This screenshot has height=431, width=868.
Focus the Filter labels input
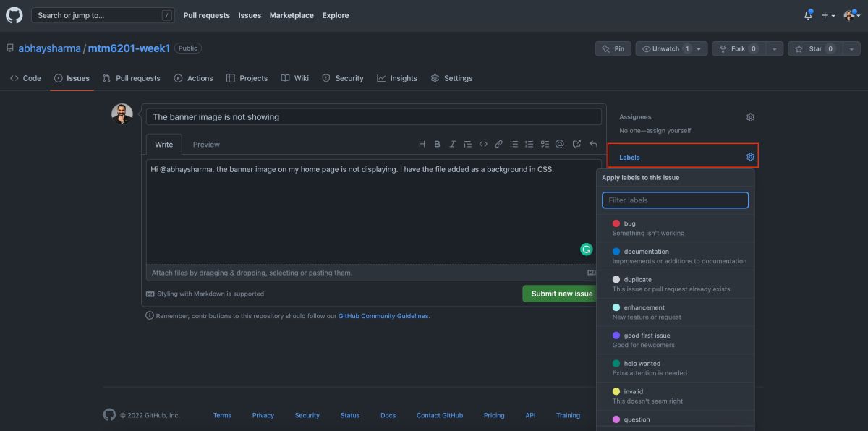coord(676,200)
